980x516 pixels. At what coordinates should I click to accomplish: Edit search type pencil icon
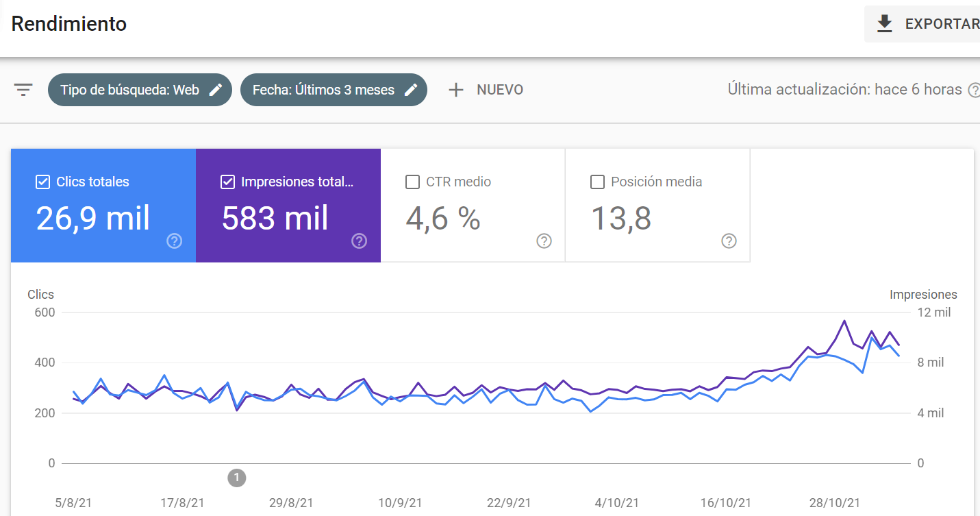coord(216,90)
